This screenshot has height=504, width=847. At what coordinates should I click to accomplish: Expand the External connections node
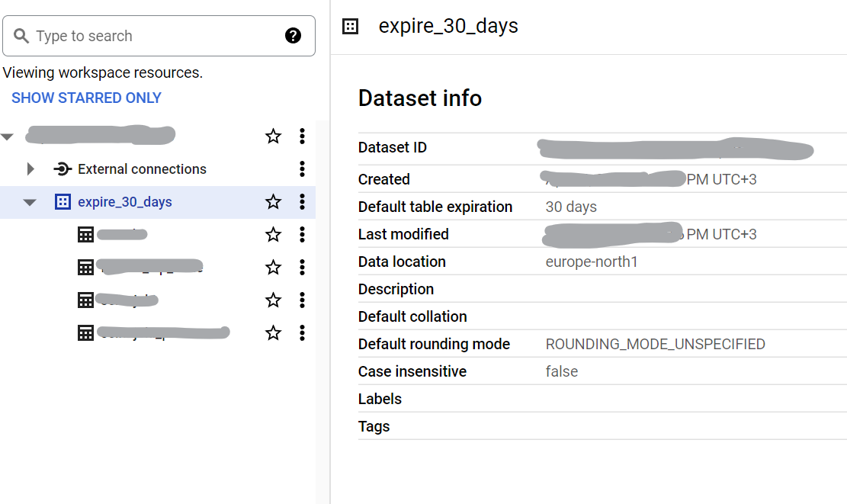pos(30,169)
